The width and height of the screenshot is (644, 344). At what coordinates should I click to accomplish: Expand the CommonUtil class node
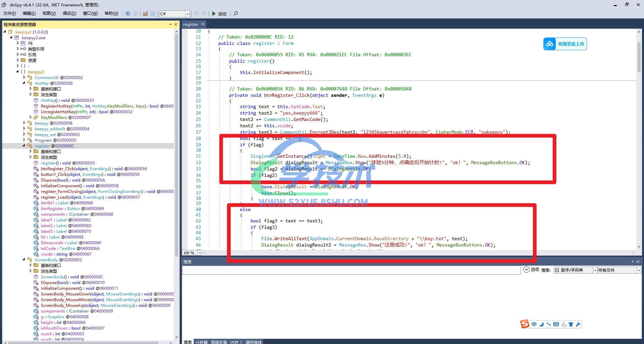pos(24,77)
